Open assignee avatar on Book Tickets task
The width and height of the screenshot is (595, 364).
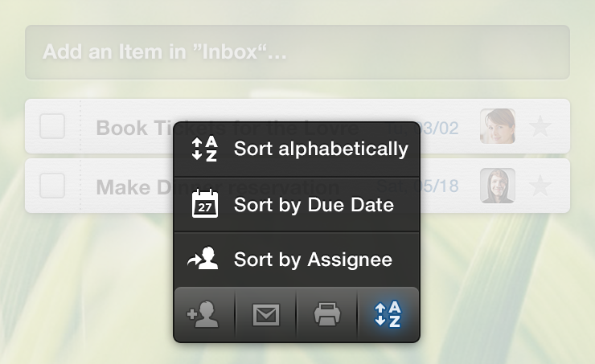click(x=497, y=126)
